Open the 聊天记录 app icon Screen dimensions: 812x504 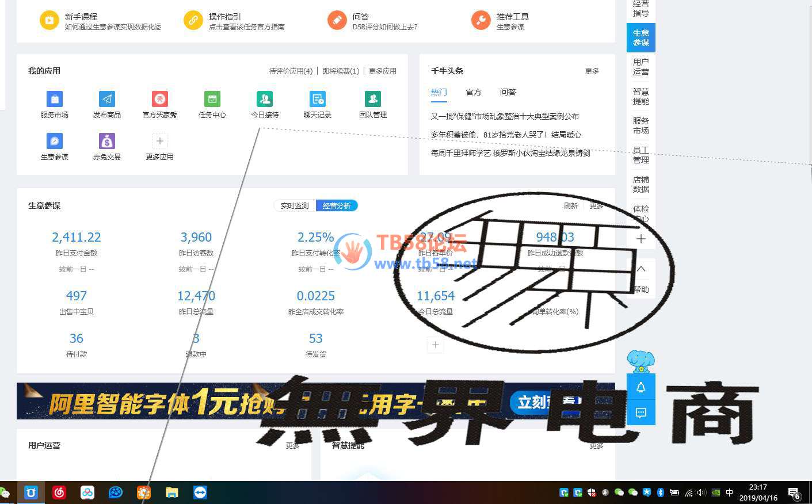[318, 99]
